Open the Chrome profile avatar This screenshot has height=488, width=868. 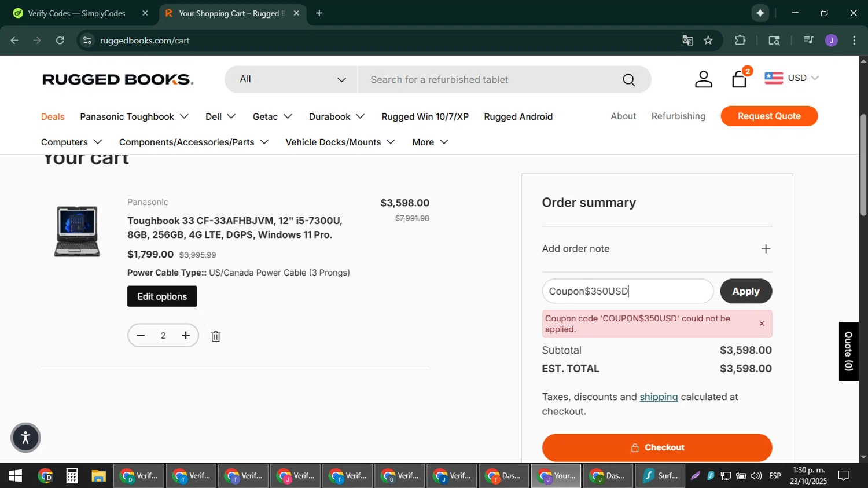point(832,41)
